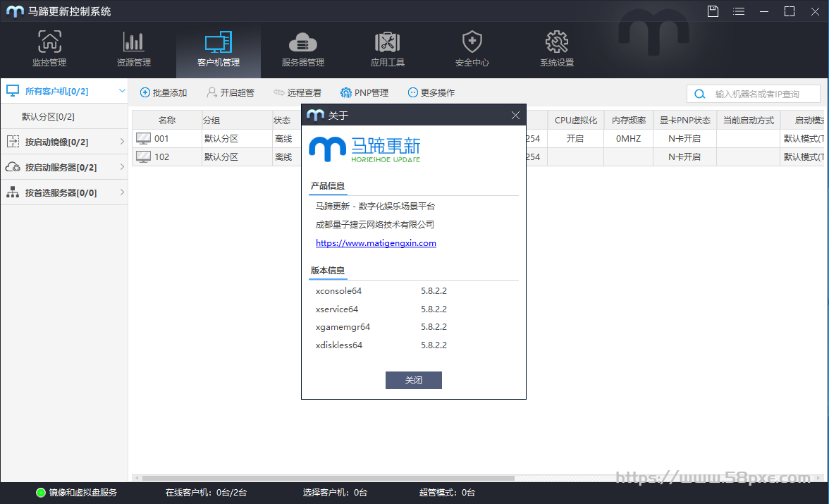Click N卡开启 cell in row 102

click(x=684, y=156)
